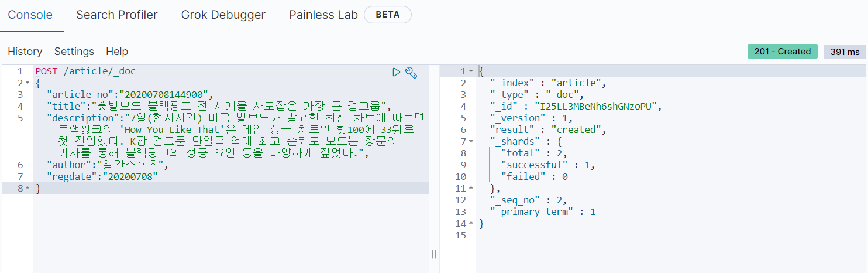This screenshot has width=868, height=273.
Task: Switch to the Console tab
Action: coord(30,15)
